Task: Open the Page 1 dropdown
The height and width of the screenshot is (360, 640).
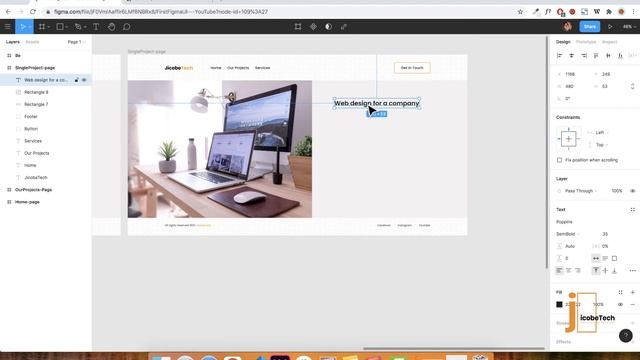Action: pyautogui.click(x=76, y=42)
